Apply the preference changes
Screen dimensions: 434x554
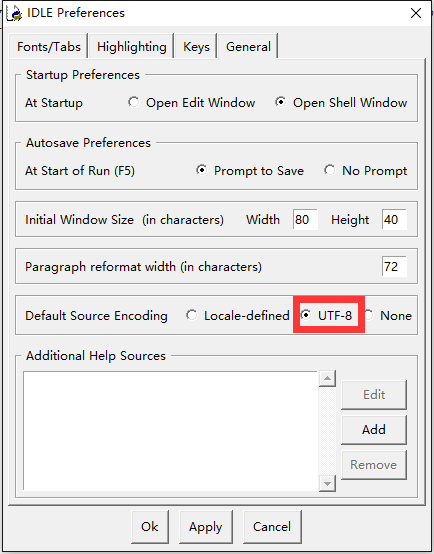(x=206, y=527)
